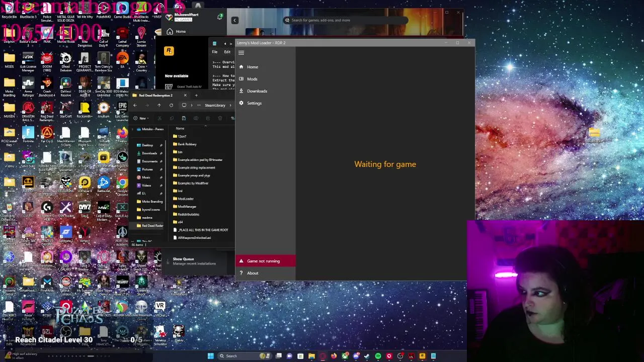
Task: Close the Red Dead Redemption 2 Explorer tab
Action: point(185,95)
